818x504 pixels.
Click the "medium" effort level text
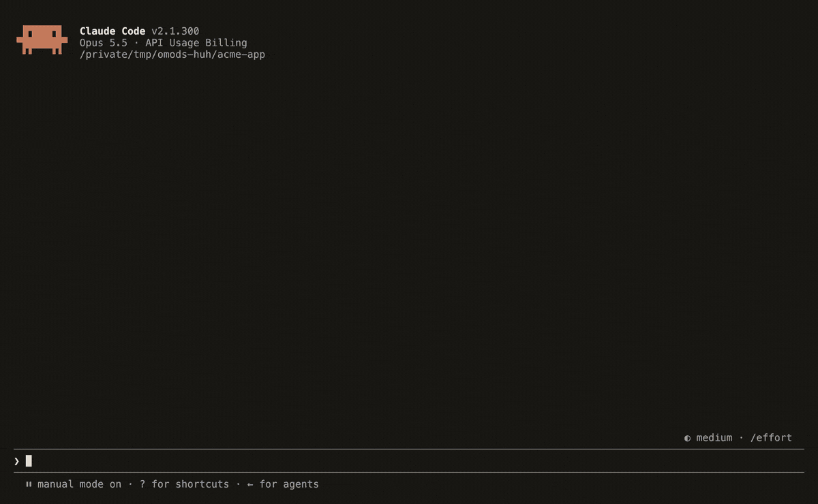click(714, 438)
